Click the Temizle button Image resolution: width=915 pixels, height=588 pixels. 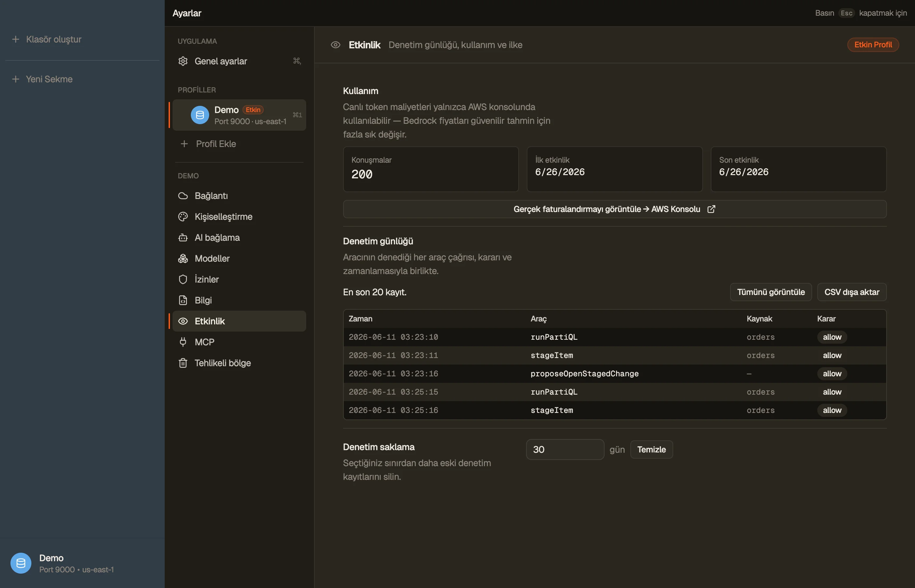click(x=651, y=449)
